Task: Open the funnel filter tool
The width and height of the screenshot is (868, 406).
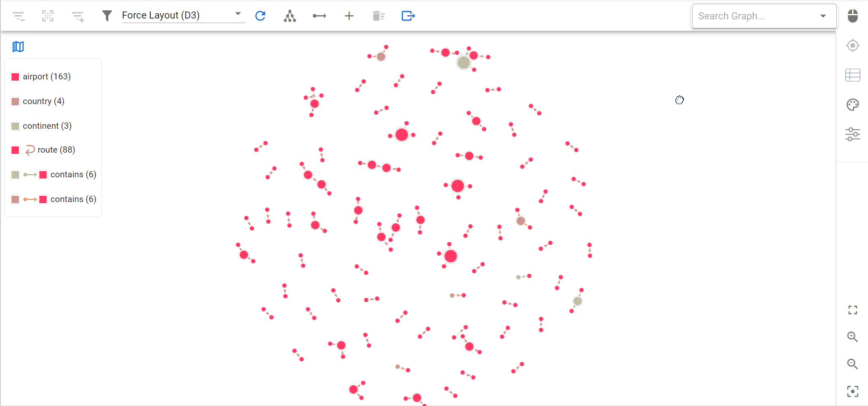Action: tap(107, 16)
